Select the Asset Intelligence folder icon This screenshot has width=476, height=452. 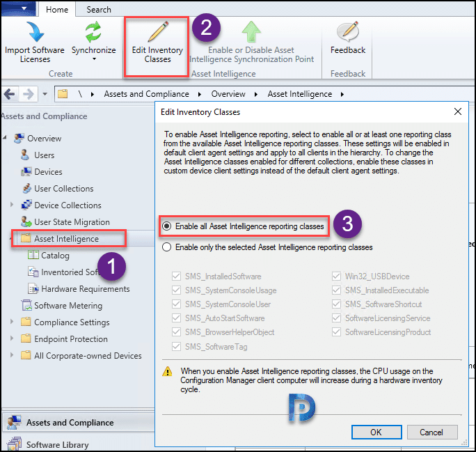click(26, 238)
